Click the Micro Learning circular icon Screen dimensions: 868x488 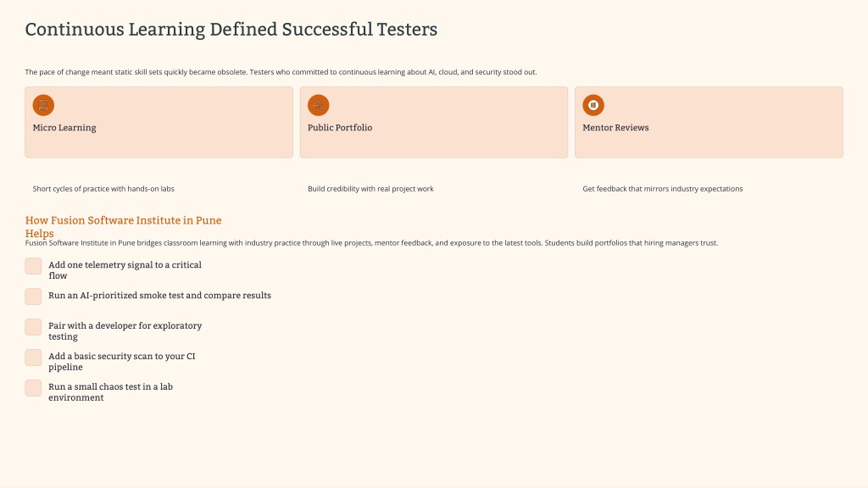(x=43, y=105)
